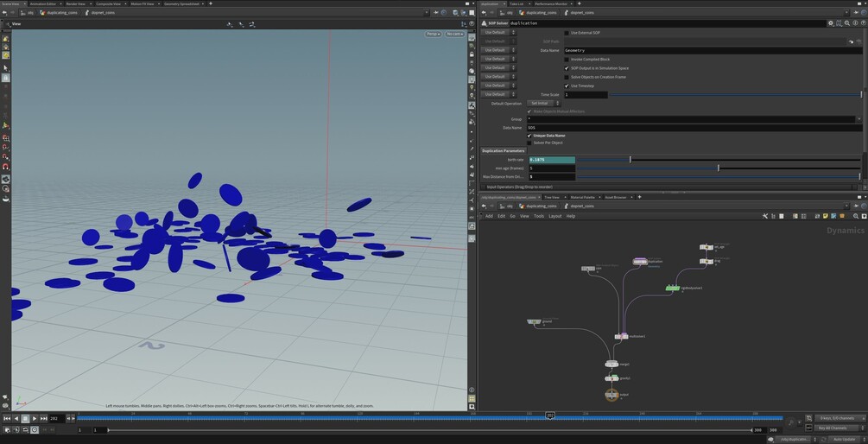
Task: Jump to first frame in playbar
Action: coord(7,419)
